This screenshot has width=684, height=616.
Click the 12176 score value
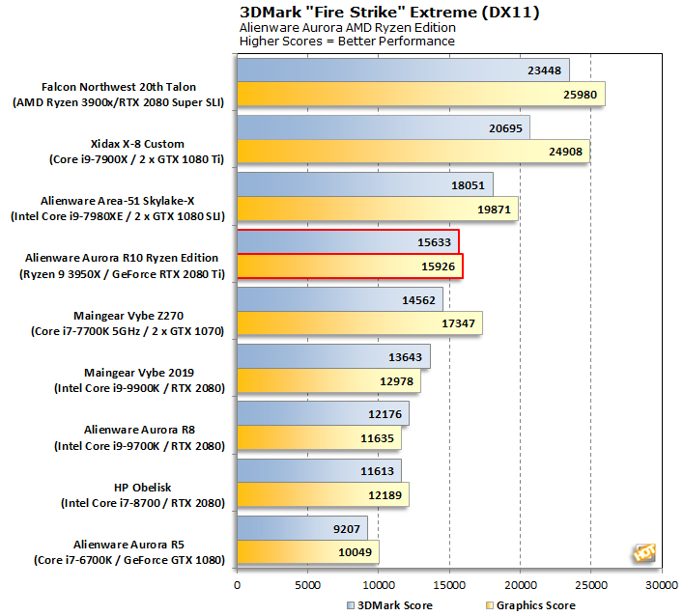click(x=385, y=414)
